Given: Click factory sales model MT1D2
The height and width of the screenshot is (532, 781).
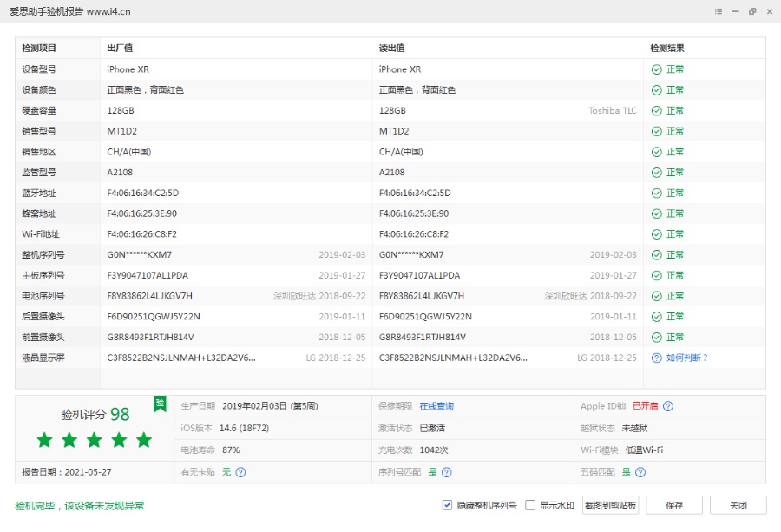Looking at the screenshot, I should (121, 131).
